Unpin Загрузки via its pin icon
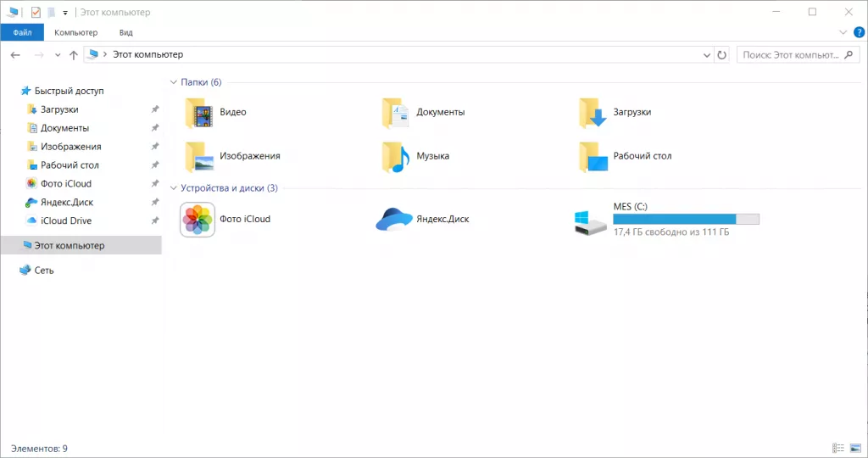 click(x=155, y=109)
